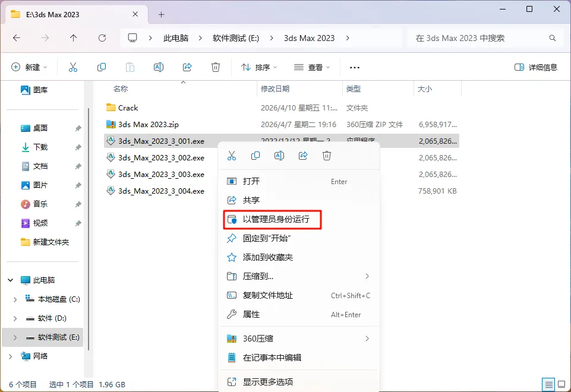The width and height of the screenshot is (571, 392).
Task: Expand the chevron after 软件测试 (E:) in the address bar
Action: 272,38
